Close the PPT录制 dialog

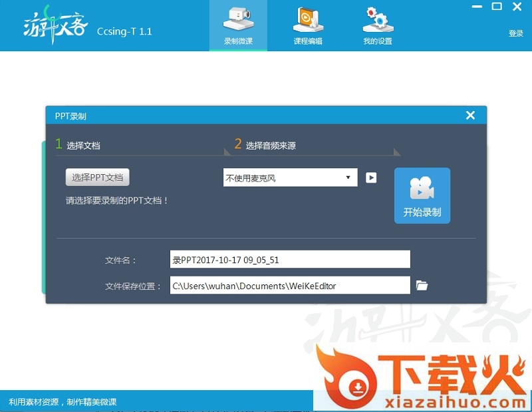pos(470,116)
